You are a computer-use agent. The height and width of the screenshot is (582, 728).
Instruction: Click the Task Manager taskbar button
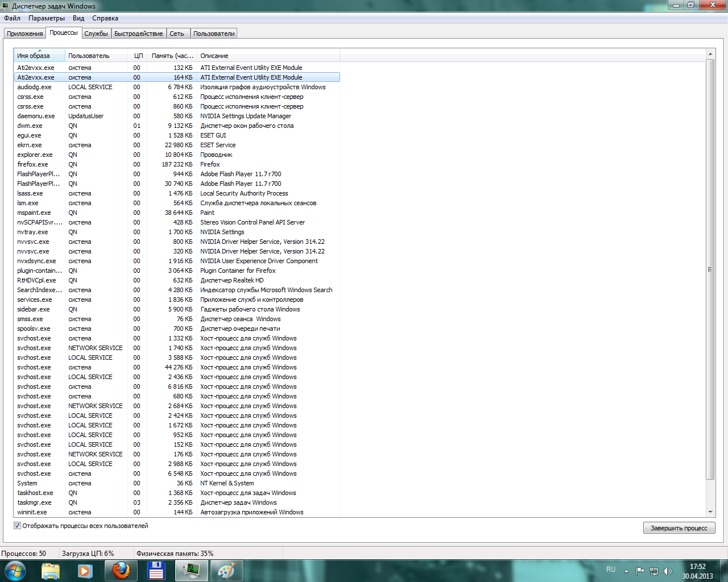tap(192, 571)
